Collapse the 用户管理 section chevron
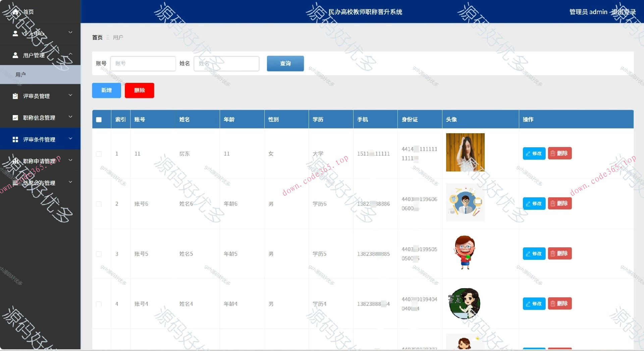 pos(70,54)
